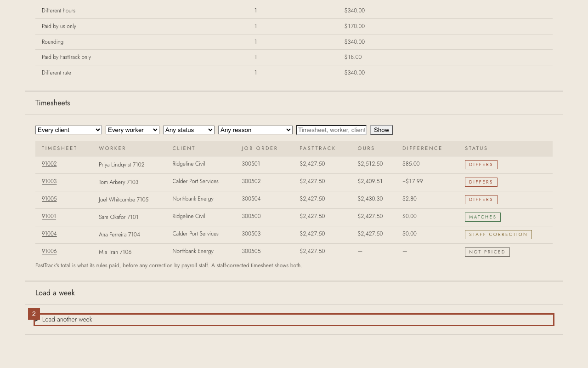This screenshot has width=588, height=368.
Task: Click job order 300501
Action: [x=251, y=164]
